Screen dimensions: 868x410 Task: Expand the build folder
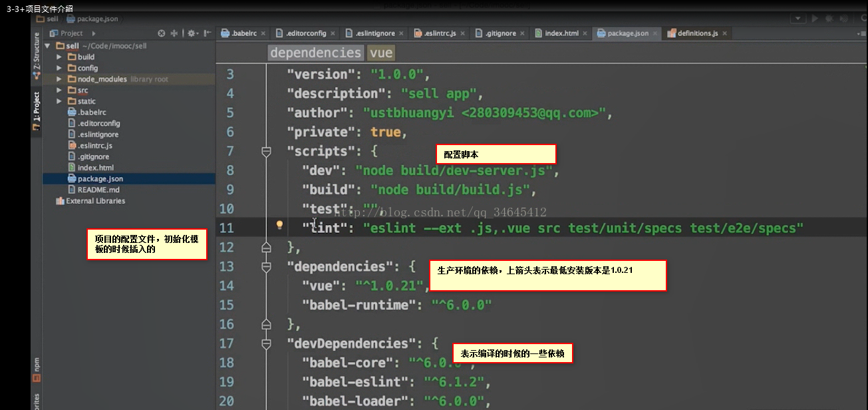coord(59,57)
